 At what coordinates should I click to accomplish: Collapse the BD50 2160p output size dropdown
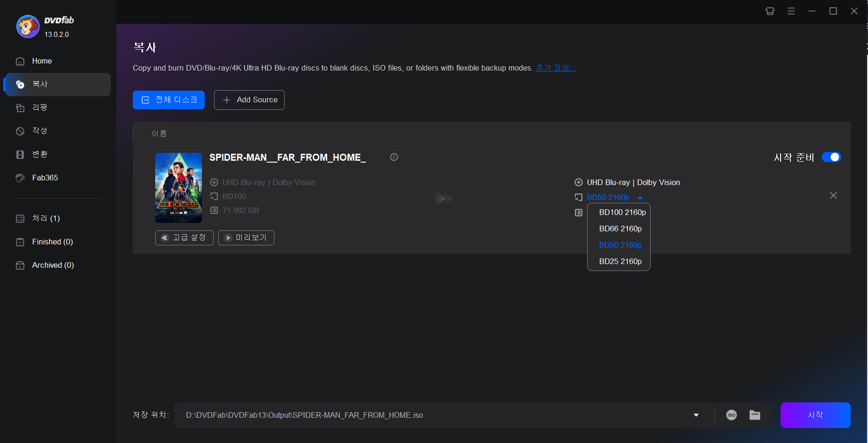pyautogui.click(x=640, y=197)
